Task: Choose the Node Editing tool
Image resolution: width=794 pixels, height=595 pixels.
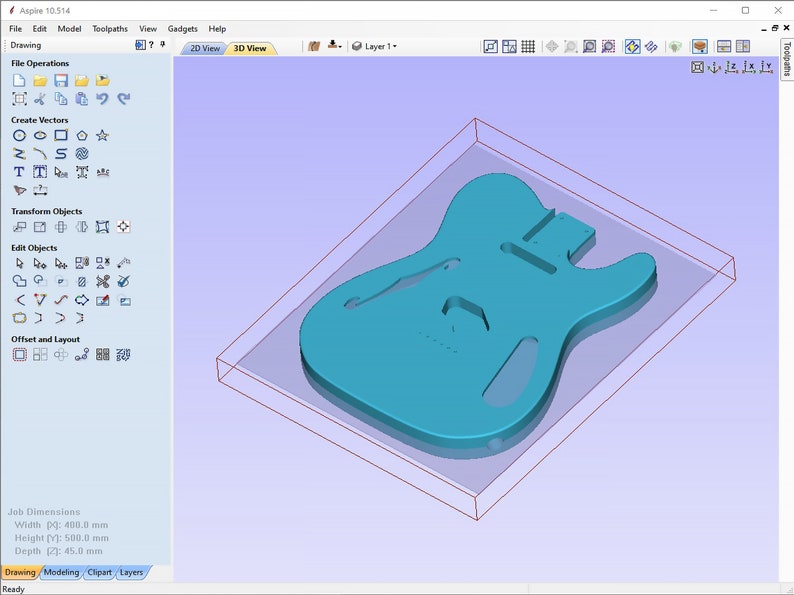Action: (40, 263)
